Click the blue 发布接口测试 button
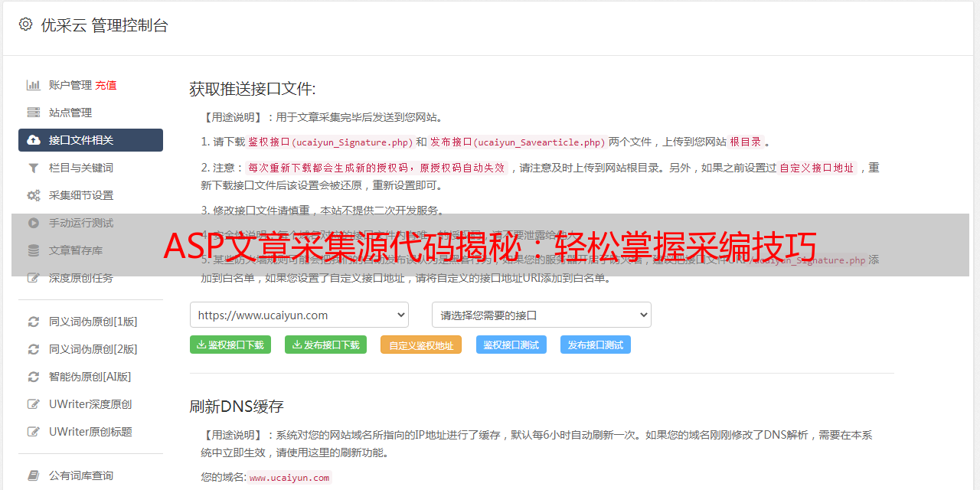 pyautogui.click(x=596, y=345)
